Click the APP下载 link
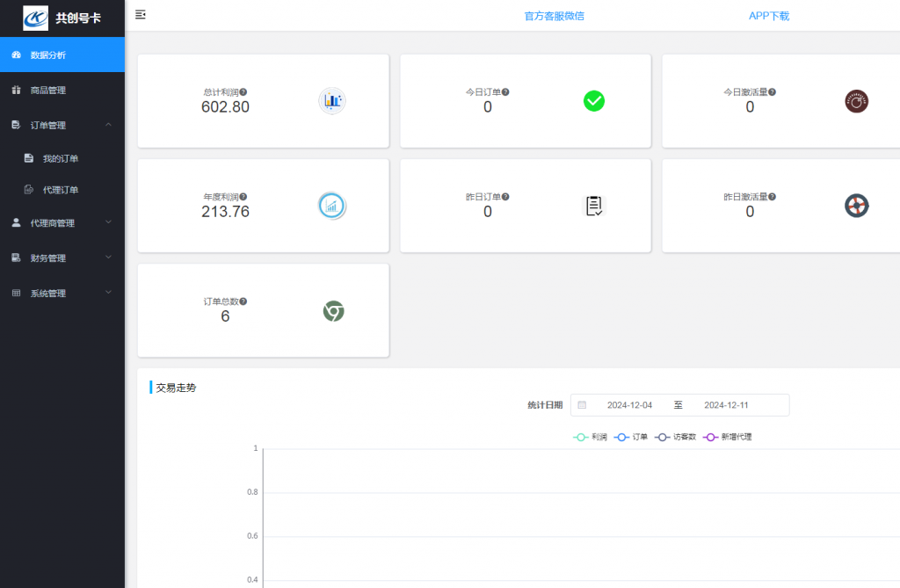This screenshot has width=900, height=588. click(x=769, y=16)
